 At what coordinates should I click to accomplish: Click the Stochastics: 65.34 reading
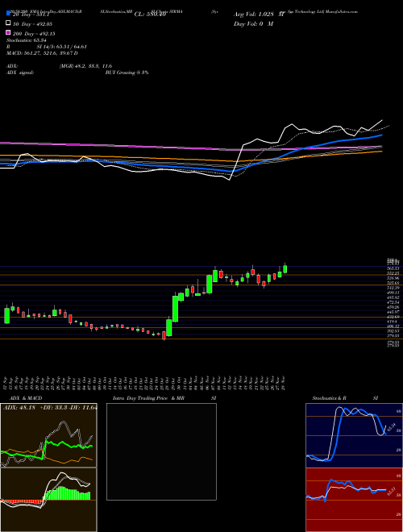(x=26, y=40)
